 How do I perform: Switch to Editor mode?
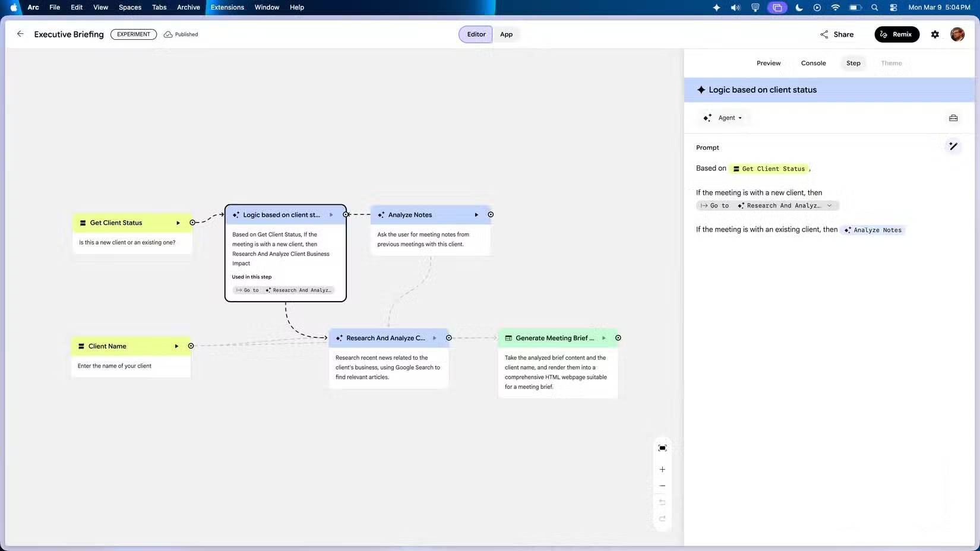476,34
